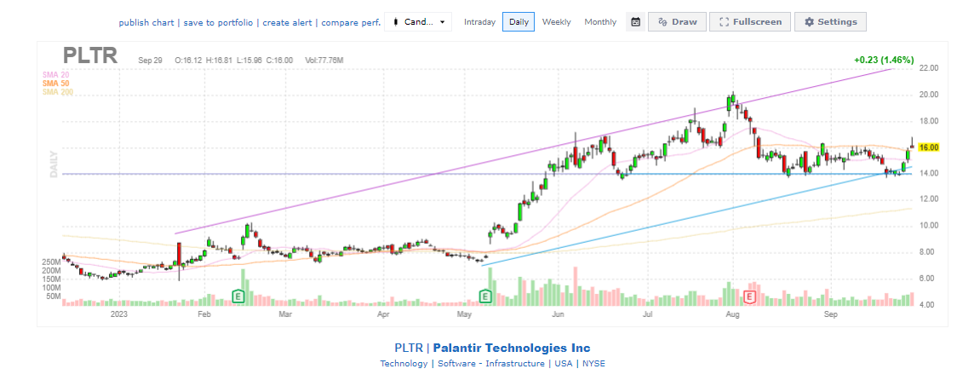The width and height of the screenshot is (980, 386).
Task: Select the Daily timeframe
Action: [x=519, y=22]
